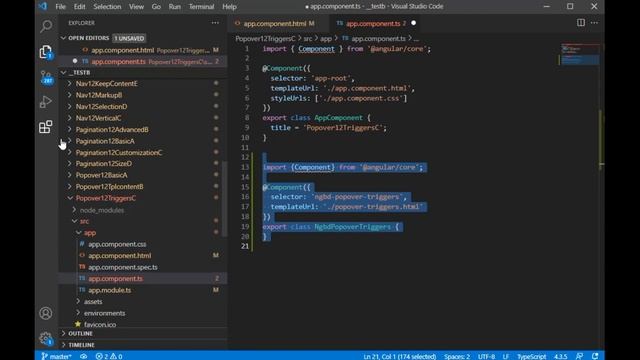Collapse the src folder
Viewport: 640px width, 360px height.
point(74,221)
